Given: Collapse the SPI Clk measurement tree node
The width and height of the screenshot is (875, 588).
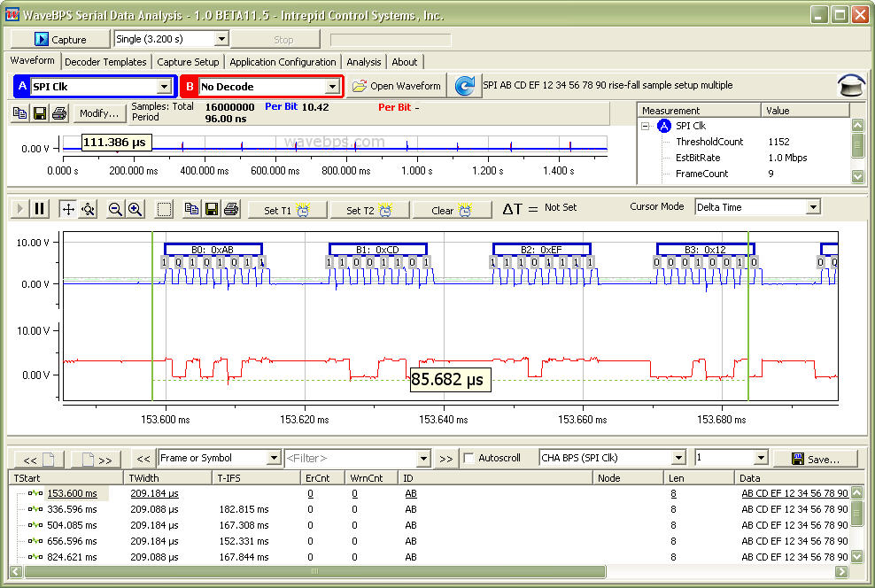Looking at the screenshot, I should (x=646, y=126).
